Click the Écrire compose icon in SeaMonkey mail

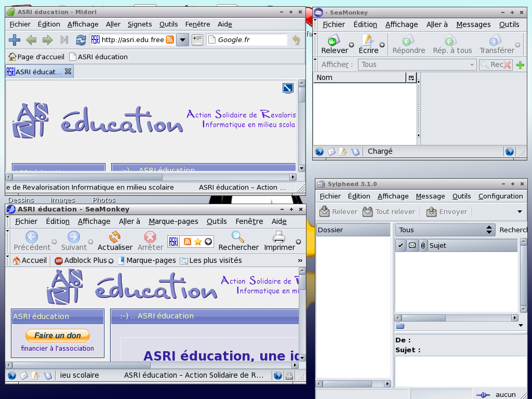[367, 41]
